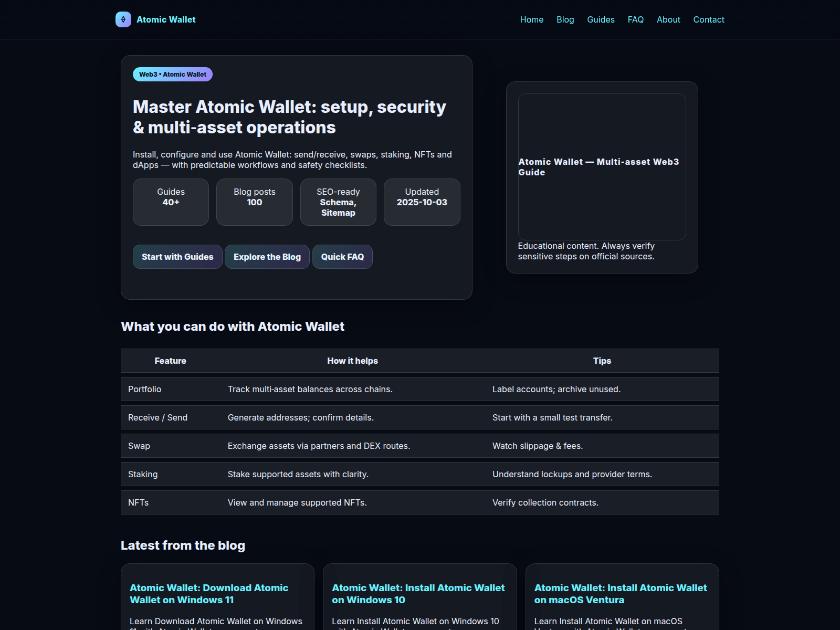Select the NFTs table cell

coord(171,502)
